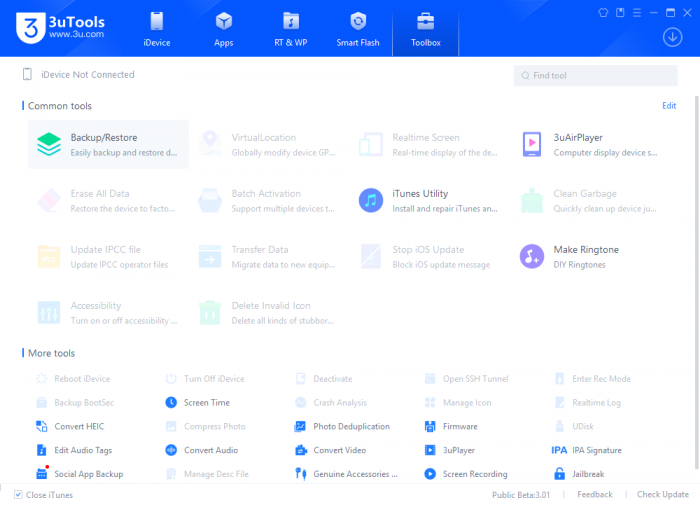The image size is (700, 505).
Task: Open the download manager arrow icon
Action: (x=672, y=37)
